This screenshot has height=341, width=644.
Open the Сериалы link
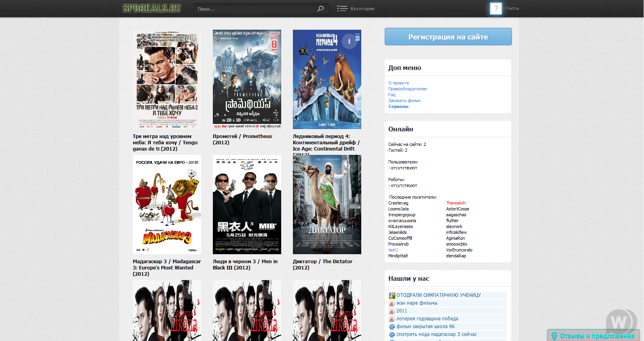pos(398,106)
